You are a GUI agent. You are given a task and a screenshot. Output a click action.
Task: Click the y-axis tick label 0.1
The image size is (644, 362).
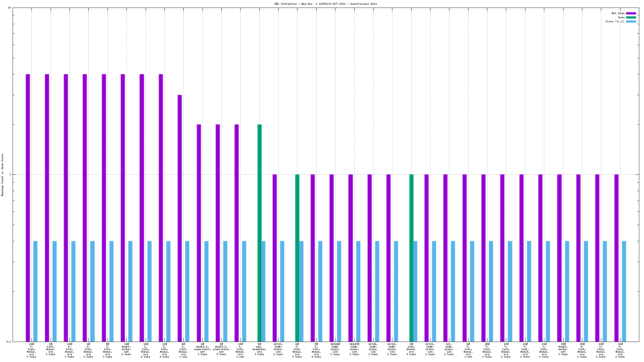[x=8, y=342]
